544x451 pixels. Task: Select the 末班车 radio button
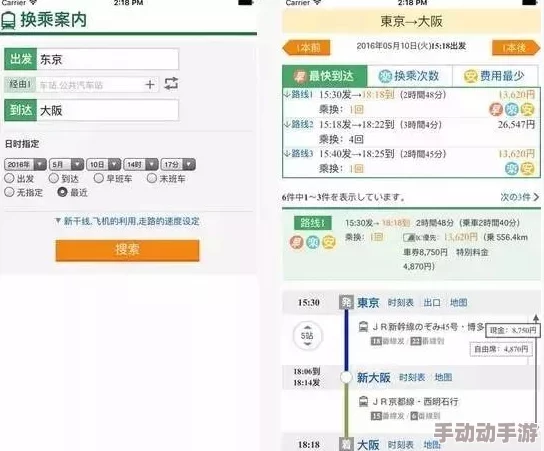(152, 178)
